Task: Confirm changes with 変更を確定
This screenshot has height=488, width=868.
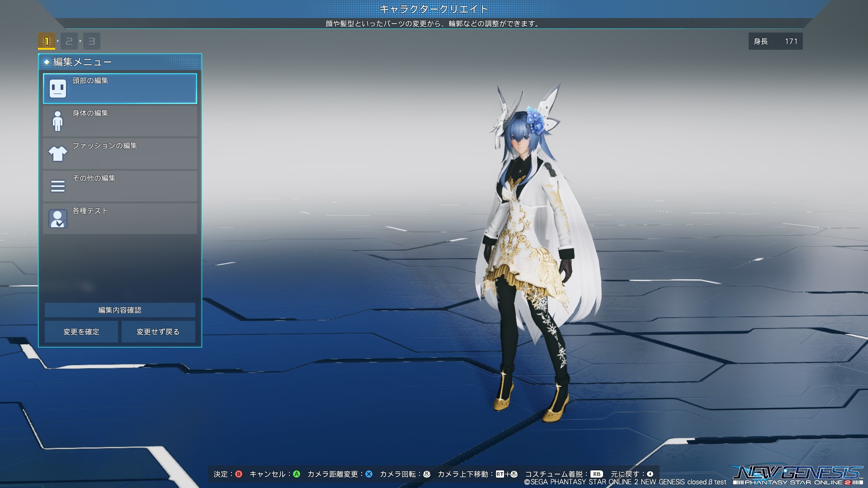Action: (81, 332)
